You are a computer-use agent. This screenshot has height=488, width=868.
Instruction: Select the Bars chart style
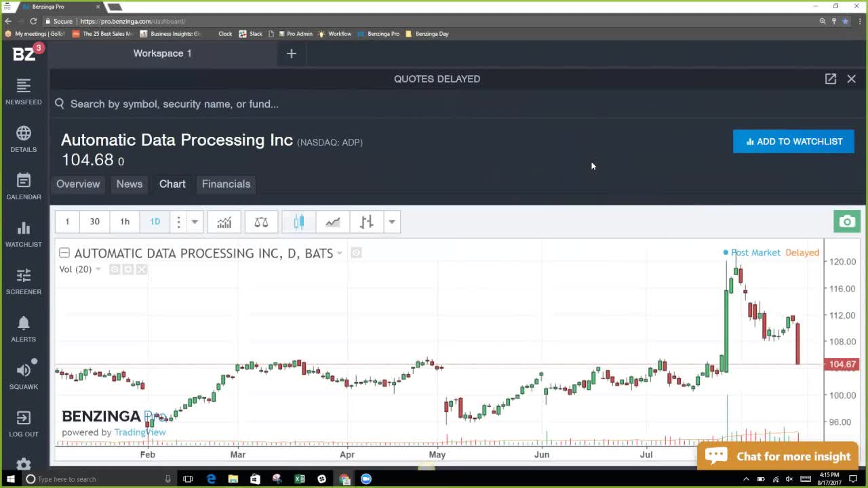click(x=366, y=222)
